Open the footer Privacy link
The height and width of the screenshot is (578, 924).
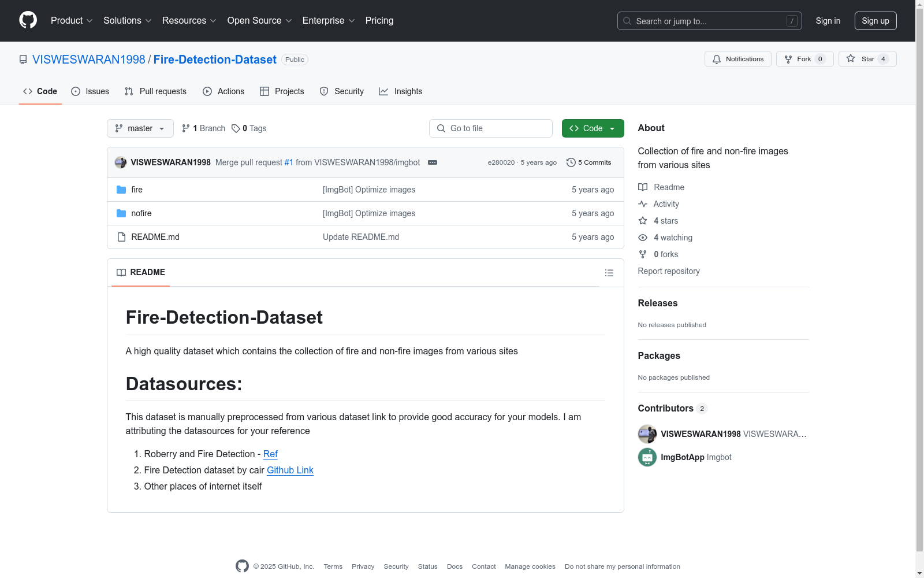363,566
